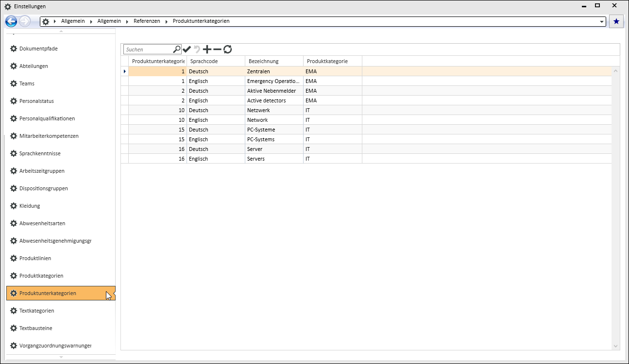The height and width of the screenshot is (364, 629).
Task: Select the PC-Systems cell
Action: [x=274, y=139]
